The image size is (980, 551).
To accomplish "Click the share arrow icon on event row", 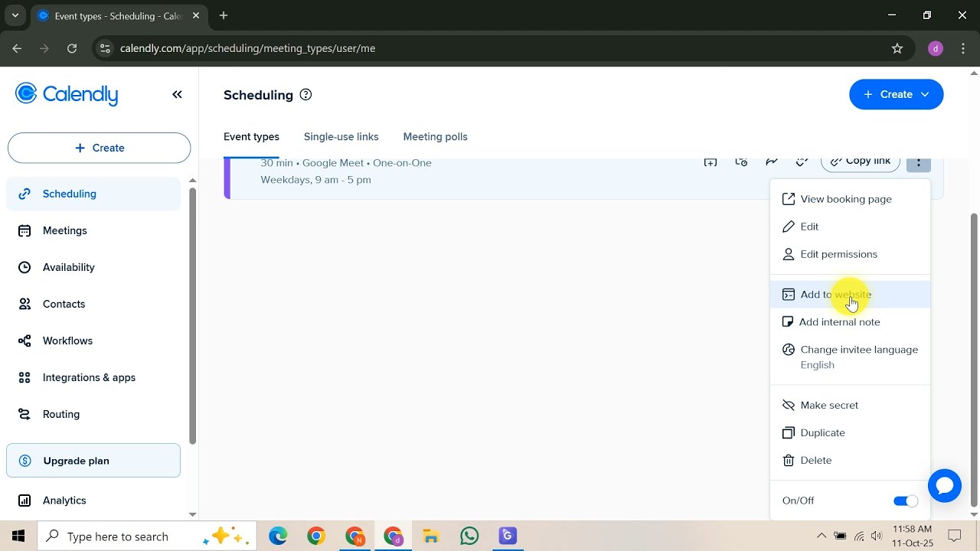I will 772,161.
